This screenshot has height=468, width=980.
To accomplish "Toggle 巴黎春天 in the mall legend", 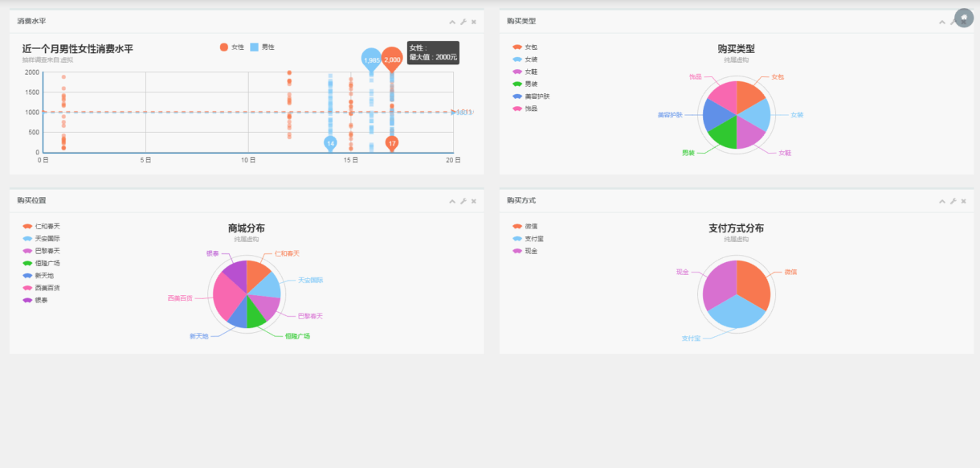I will tap(42, 251).
